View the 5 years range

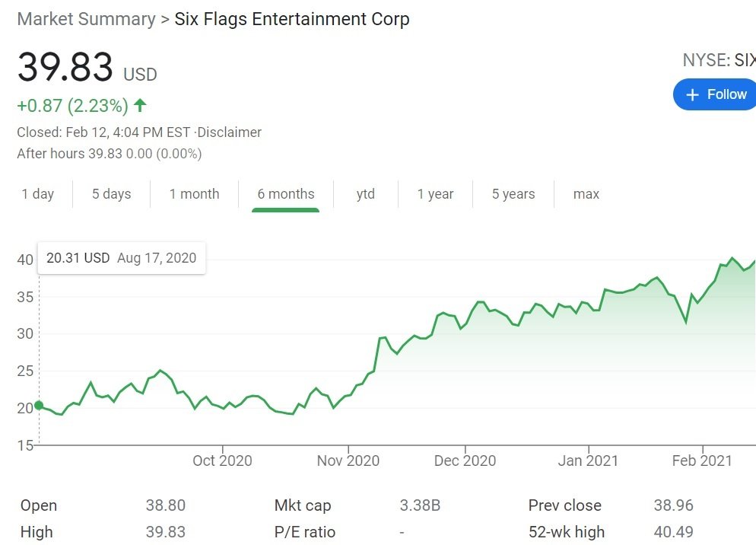(513, 194)
